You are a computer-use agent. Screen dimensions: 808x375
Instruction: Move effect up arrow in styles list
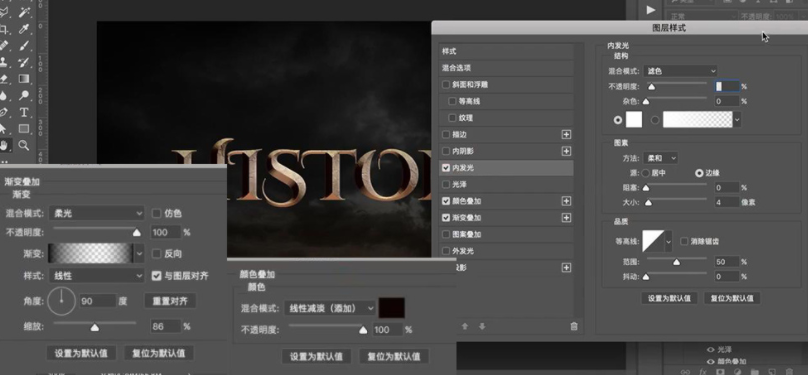click(x=465, y=326)
